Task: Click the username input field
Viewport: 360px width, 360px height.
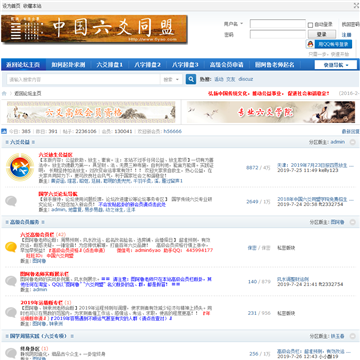Action: pyautogui.click(x=278, y=24)
